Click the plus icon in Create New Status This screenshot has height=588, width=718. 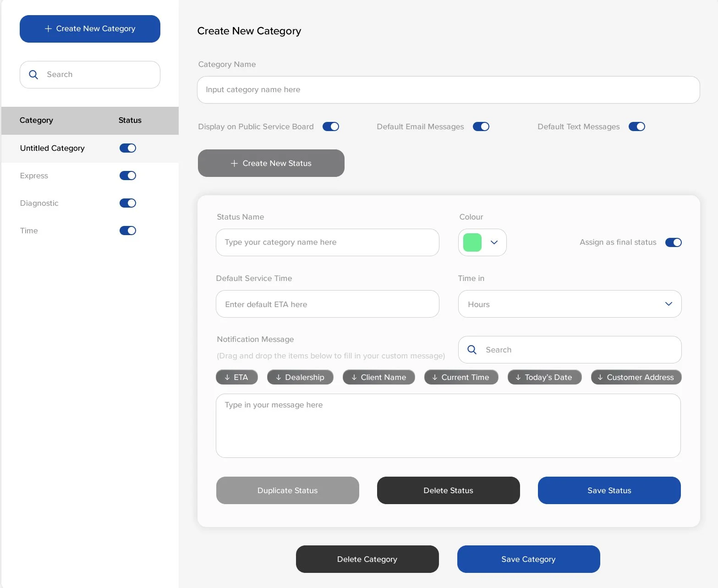pyautogui.click(x=234, y=163)
